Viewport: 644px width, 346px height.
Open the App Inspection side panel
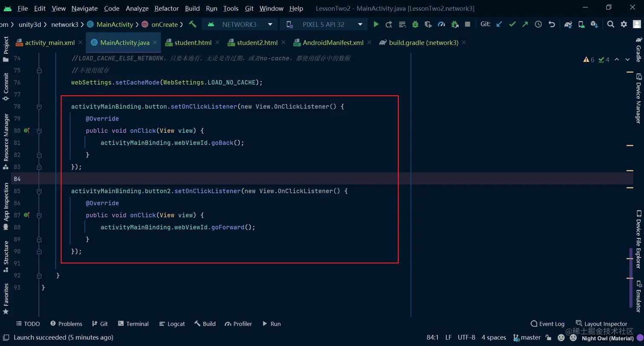[6, 206]
